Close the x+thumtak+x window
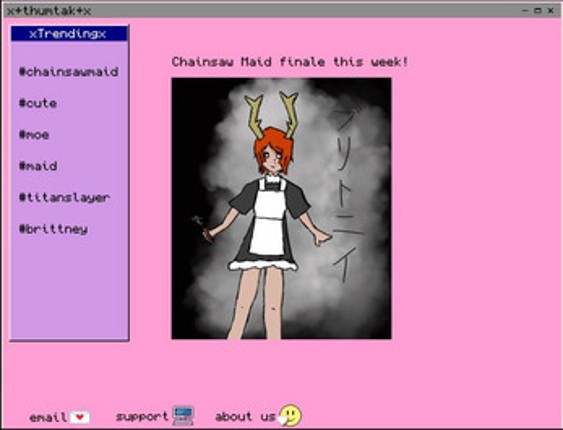This screenshot has width=563, height=430. tap(550, 10)
